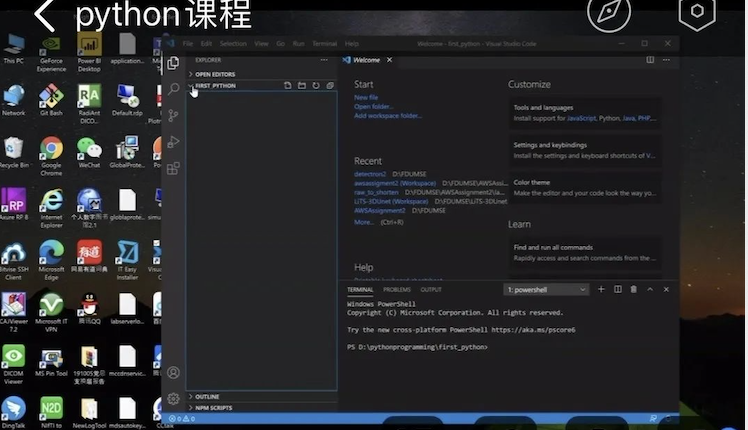This screenshot has height=430, width=748.
Task: Open the powershell terminal dropdown
Action: [x=546, y=290]
